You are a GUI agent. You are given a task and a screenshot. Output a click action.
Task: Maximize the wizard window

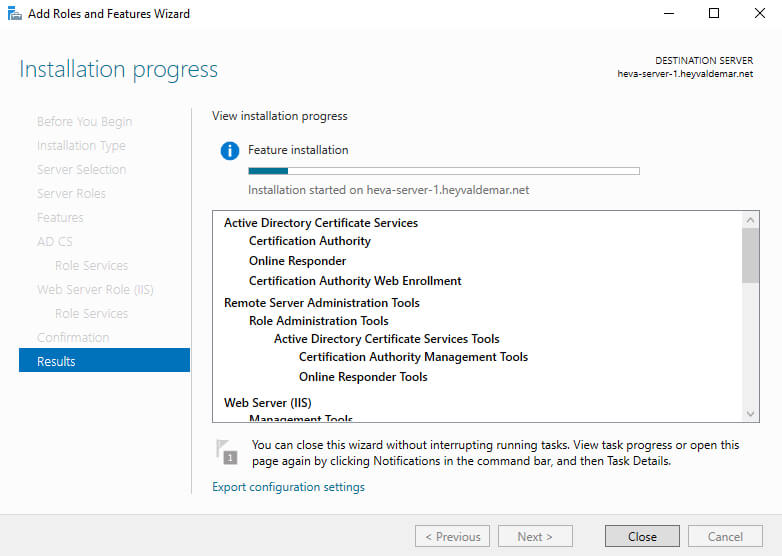pos(714,13)
